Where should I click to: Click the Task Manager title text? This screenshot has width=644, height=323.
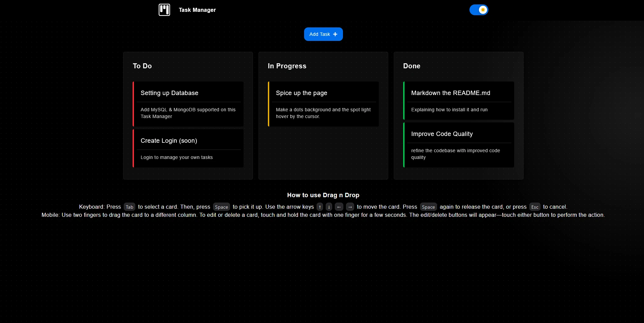(x=197, y=10)
